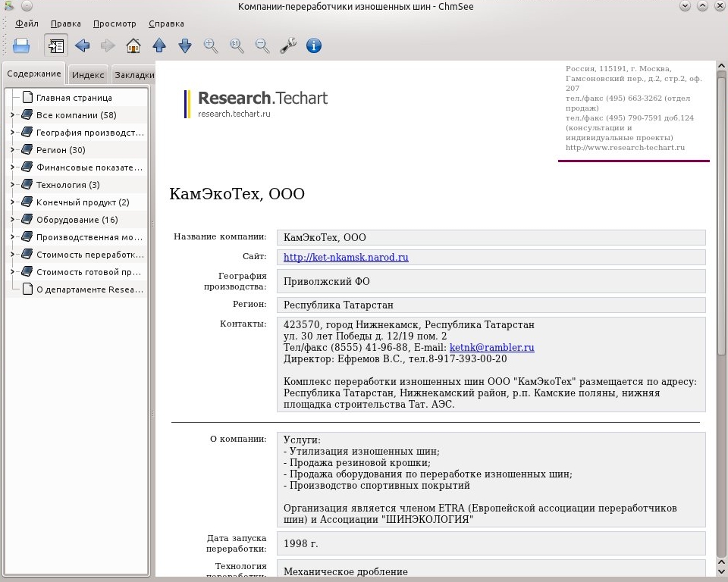Reset zoom to 1:1 icon
This screenshot has width=728, height=582.
(x=237, y=45)
